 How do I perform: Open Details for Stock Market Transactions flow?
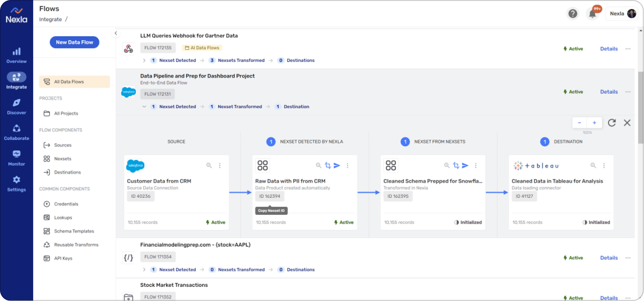pos(609,298)
